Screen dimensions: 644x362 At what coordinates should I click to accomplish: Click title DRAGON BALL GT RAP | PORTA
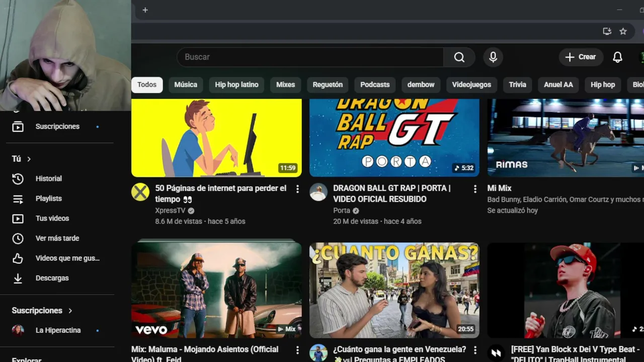(392, 194)
